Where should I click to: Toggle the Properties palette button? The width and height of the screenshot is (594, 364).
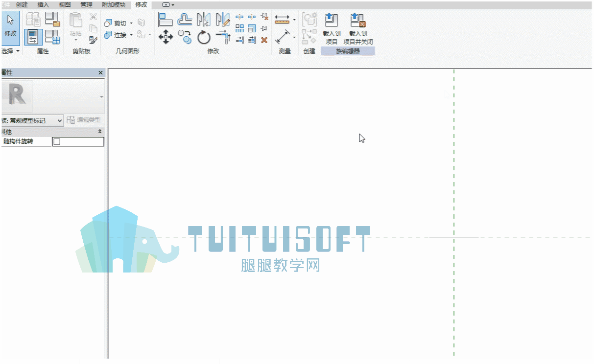pyautogui.click(x=33, y=37)
